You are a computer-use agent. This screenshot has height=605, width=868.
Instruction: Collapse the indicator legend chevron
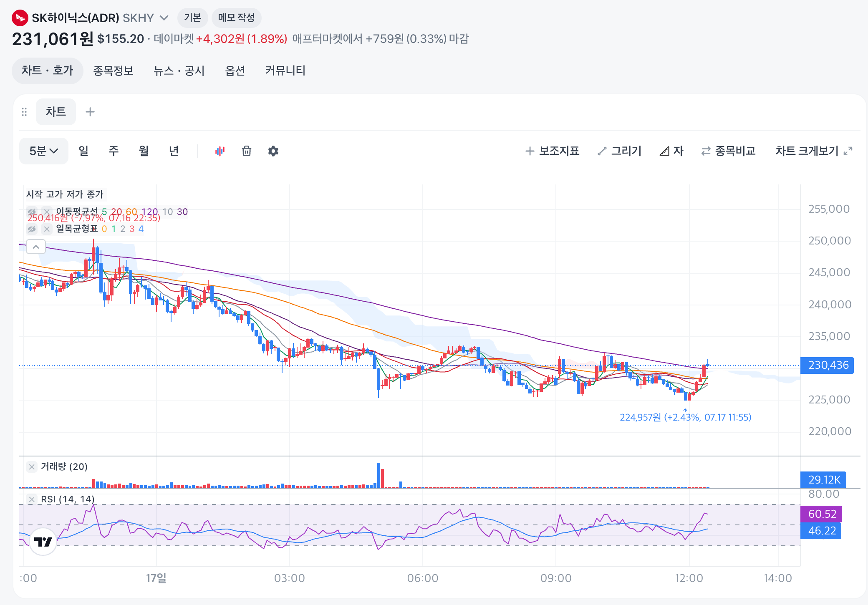click(36, 247)
